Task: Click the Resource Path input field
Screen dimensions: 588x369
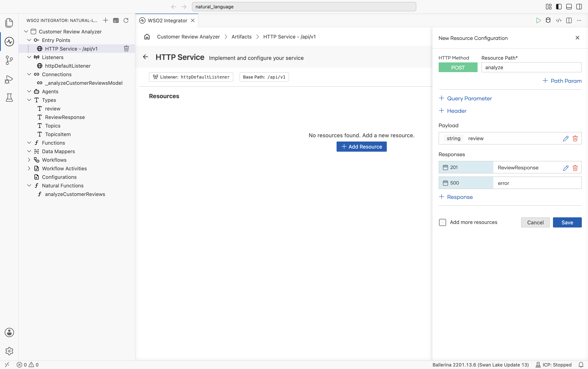Action: [531, 67]
